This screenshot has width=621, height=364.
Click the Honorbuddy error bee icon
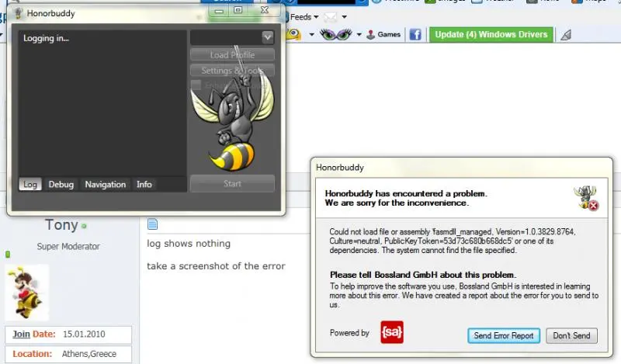point(586,198)
